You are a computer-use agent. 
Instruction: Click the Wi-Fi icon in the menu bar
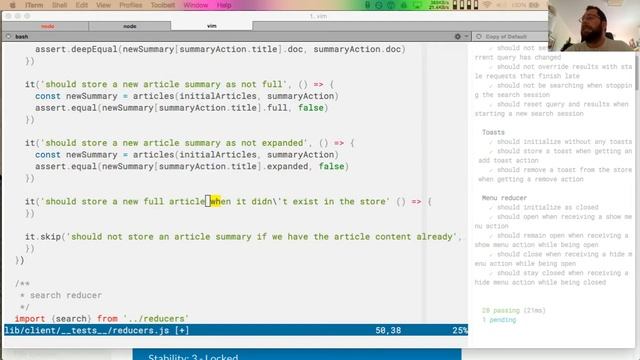pos(487,5)
